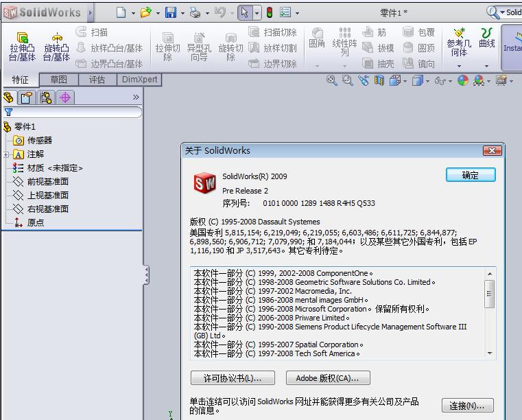Select 上视基准面 plane
The width and height of the screenshot is (522, 420).
pos(40,195)
